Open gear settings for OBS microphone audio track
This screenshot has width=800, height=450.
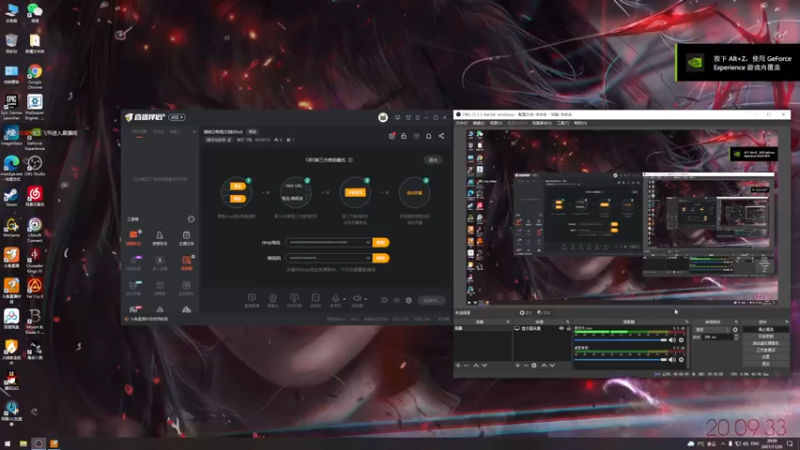click(681, 340)
